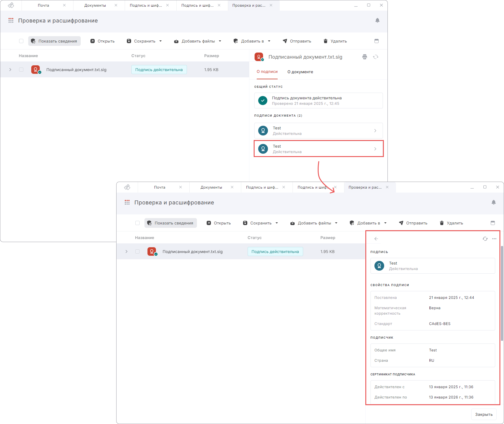Switch to Документы tab in bottom window
The width and height of the screenshot is (504, 424).
211,187
